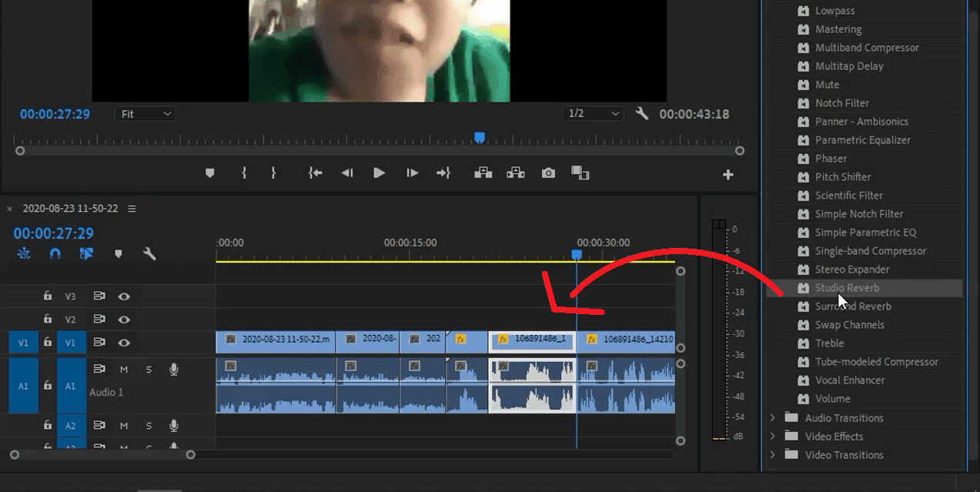Set a Mark In point with the brace icon
The image size is (980, 492).
pyautogui.click(x=244, y=172)
